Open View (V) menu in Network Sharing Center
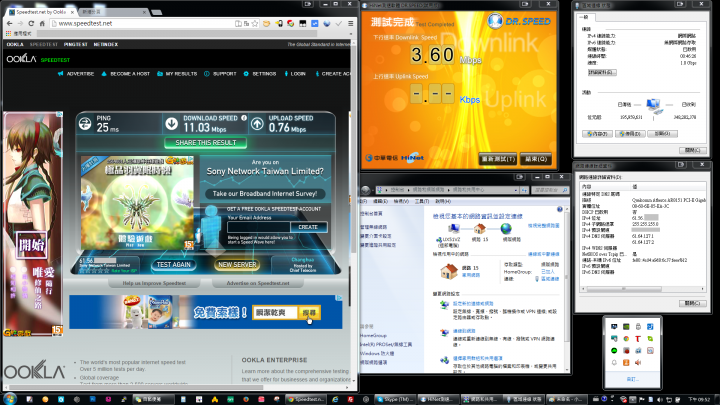The width and height of the screenshot is (720, 405). click(401, 202)
